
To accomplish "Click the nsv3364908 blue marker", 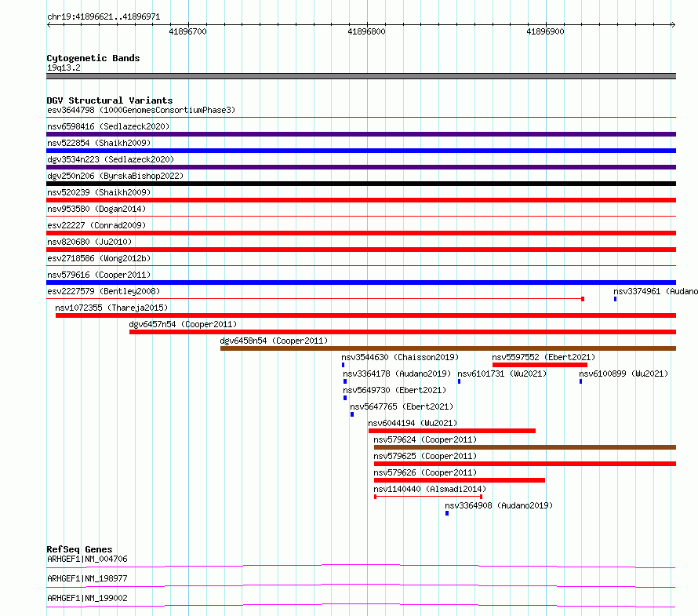I will click(x=447, y=513).
